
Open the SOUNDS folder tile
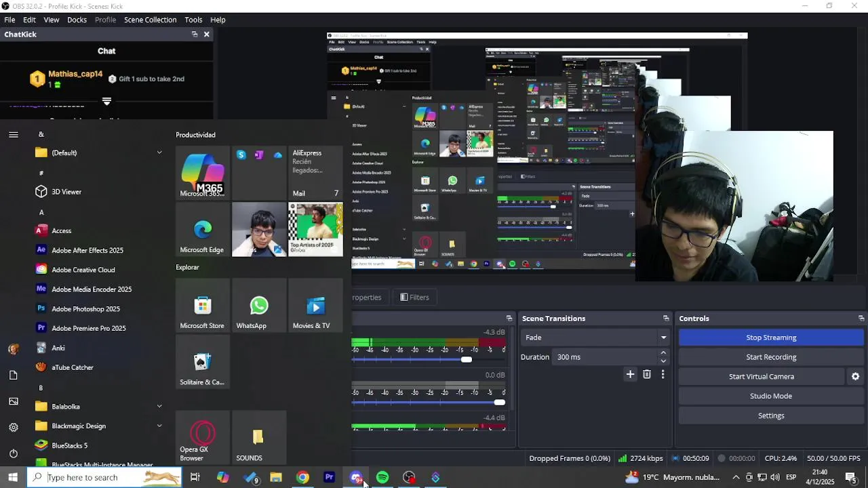tap(259, 437)
